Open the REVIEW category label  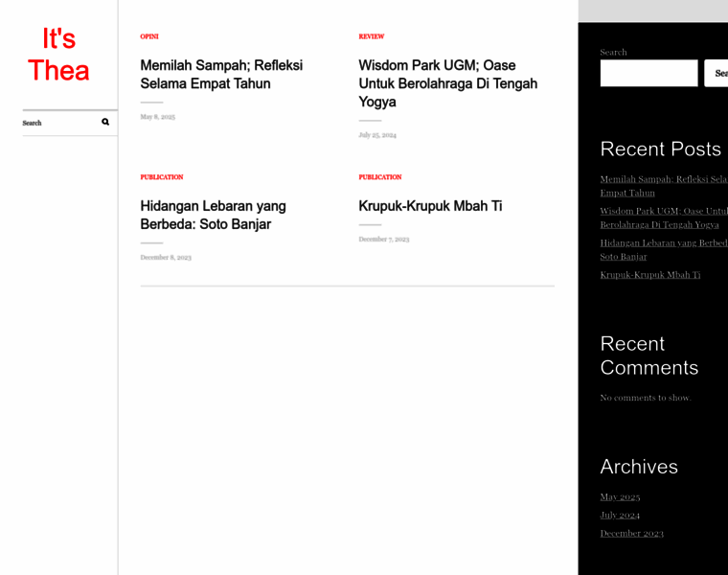pyautogui.click(x=371, y=36)
